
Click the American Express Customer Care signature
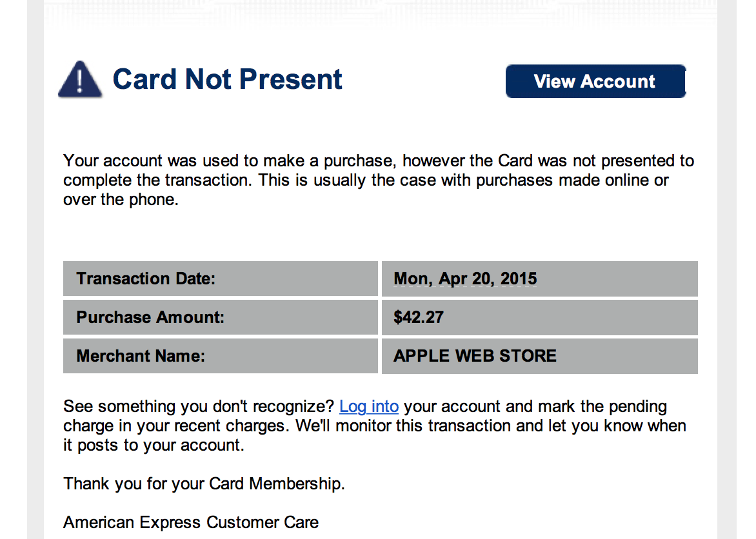tap(191, 522)
